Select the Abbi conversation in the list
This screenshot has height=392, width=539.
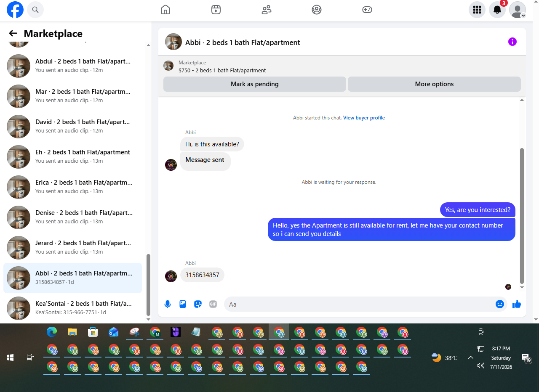point(72,278)
